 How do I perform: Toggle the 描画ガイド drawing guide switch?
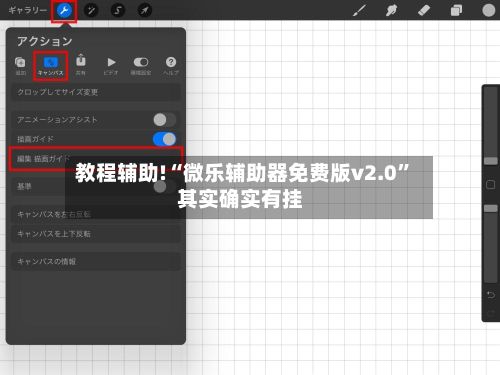coord(164,139)
